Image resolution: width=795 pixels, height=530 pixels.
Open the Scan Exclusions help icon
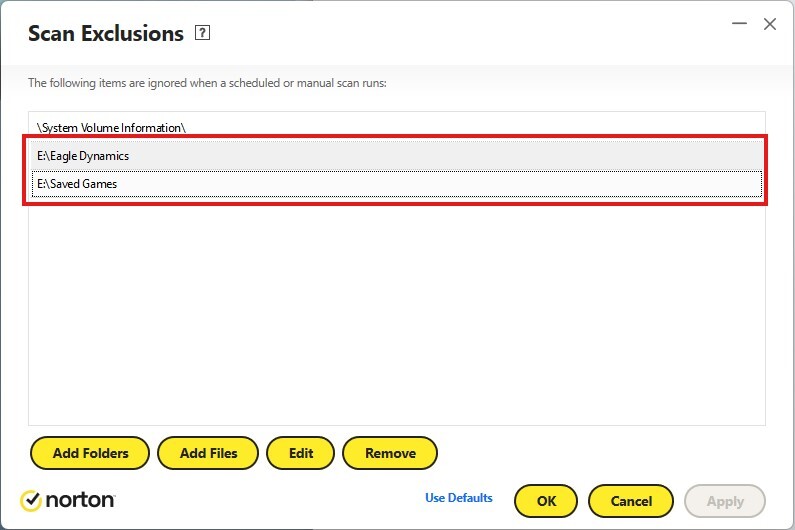tap(202, 33)
